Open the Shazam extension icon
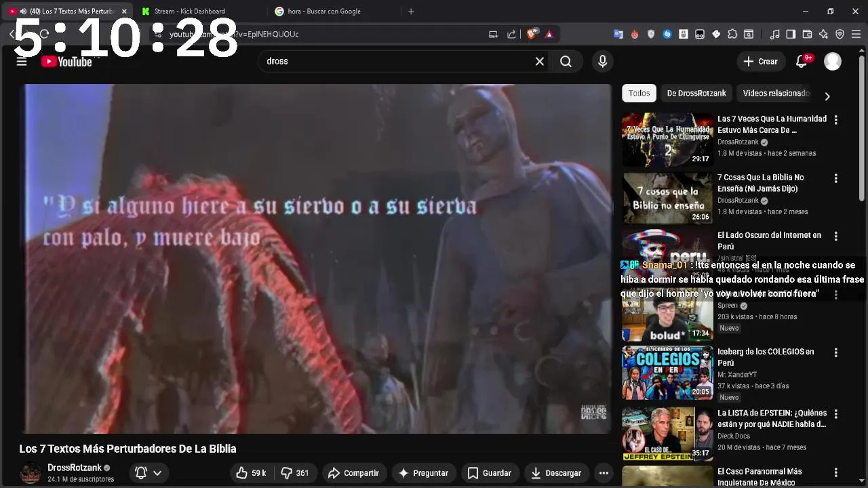 pyautogui.click(x=667, y=34)
